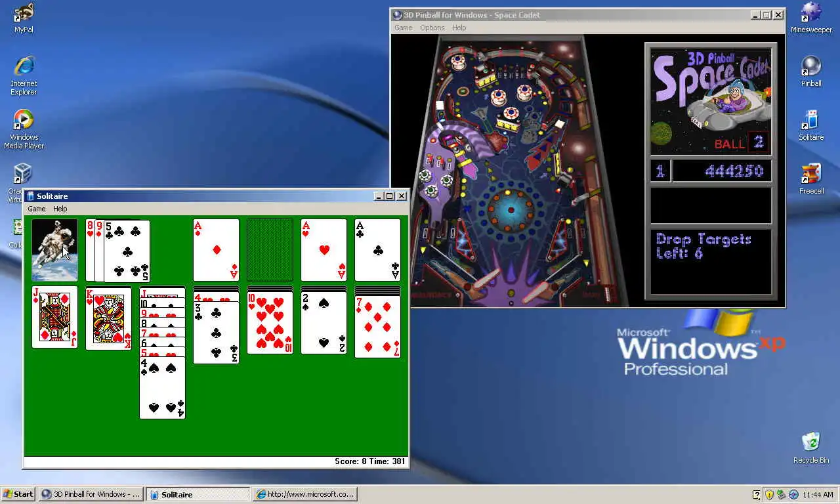Deal from the Solitaire stock deck
Screen dimensions: 840x504
[x=54, y=250]
